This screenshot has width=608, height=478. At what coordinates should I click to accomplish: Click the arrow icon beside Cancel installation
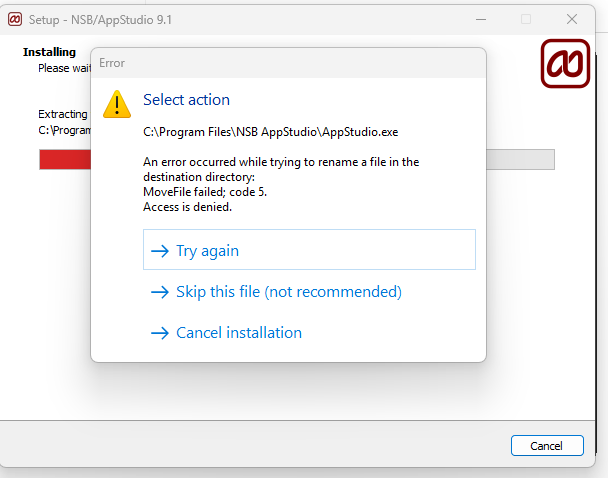pyautogui.click(x=160, y=333)
